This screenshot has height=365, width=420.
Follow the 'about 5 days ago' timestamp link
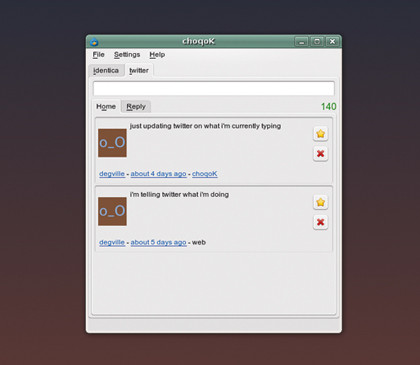[x=158, y=242]
